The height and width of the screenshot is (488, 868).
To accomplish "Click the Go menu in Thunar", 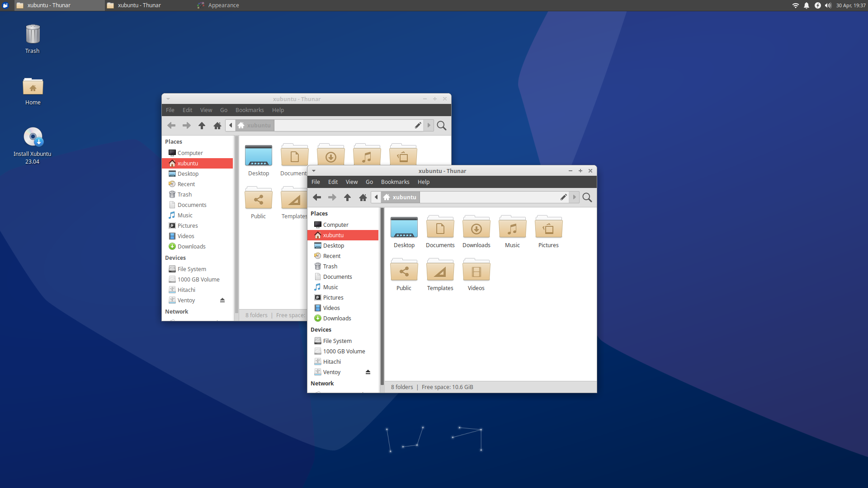I will coord(368,182).
